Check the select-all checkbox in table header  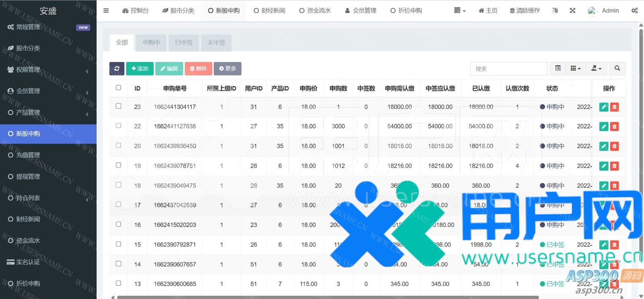coord(118,88)
